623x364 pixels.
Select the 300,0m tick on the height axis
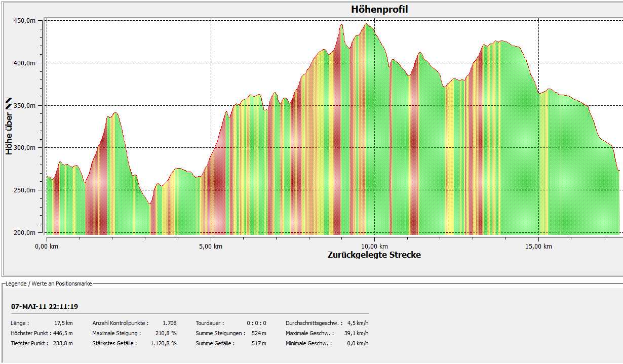pos(24,148)
